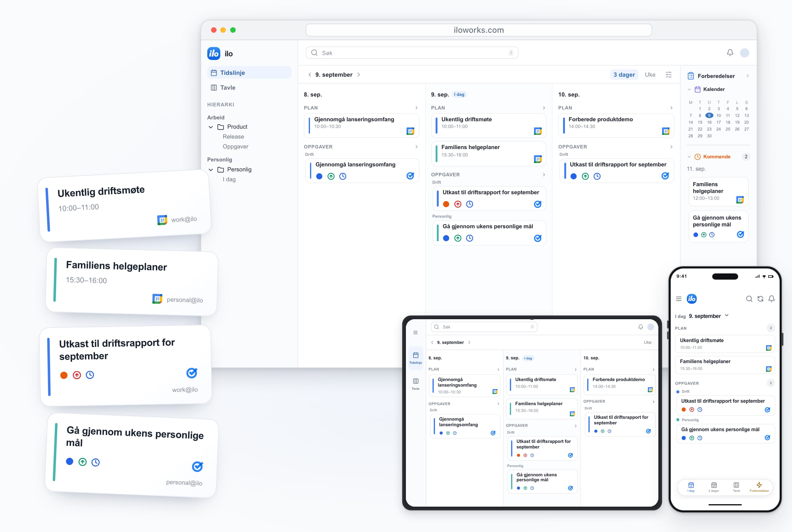Click the Forberedelser clipboard icon in right panel
Screen dimensions: 792x532
pos(691,76)
